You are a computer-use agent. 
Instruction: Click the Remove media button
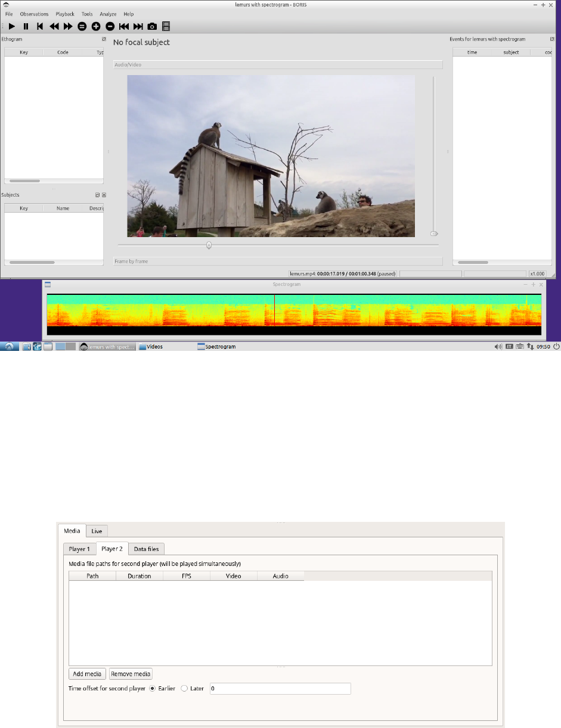131,674
